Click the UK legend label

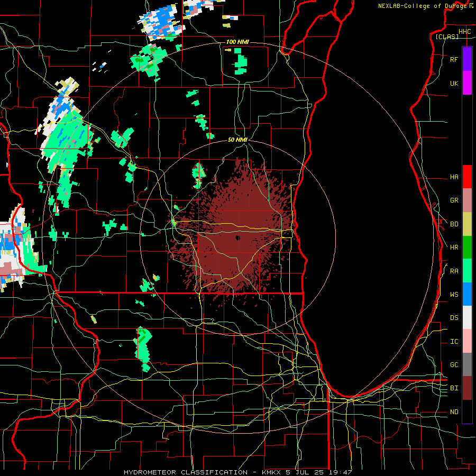(x=454, y=83)
